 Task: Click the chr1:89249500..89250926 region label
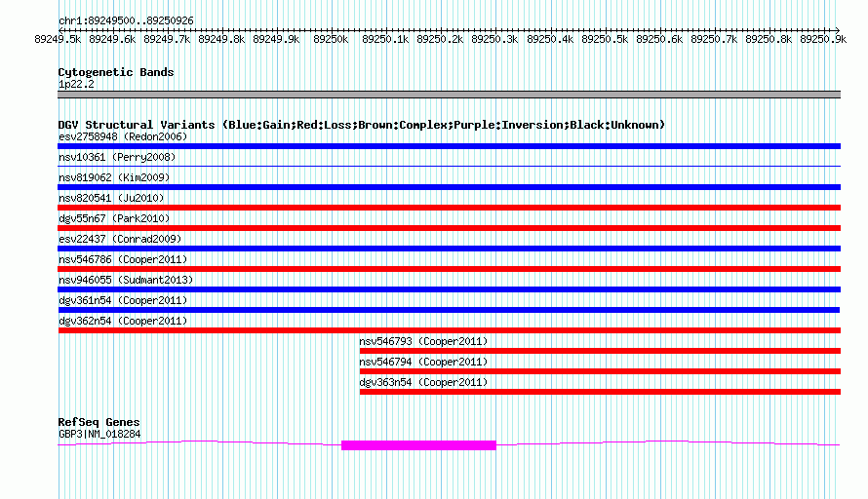pyautogui.click(x=126, y=21)
